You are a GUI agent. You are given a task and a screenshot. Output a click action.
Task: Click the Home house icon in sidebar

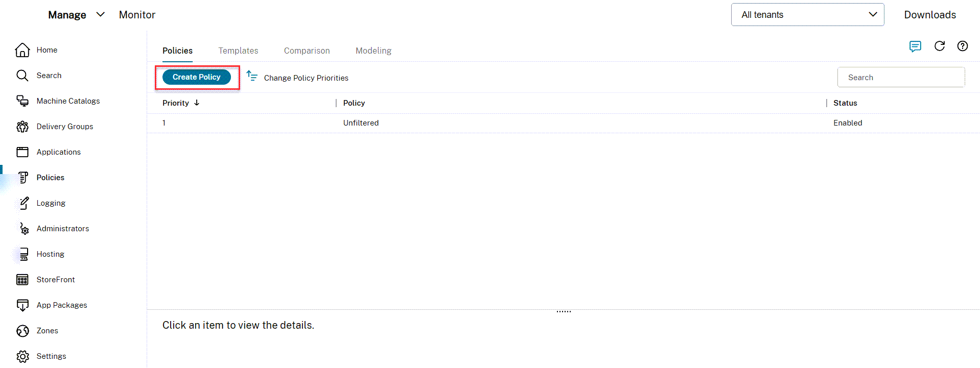(x=22, y=50)
